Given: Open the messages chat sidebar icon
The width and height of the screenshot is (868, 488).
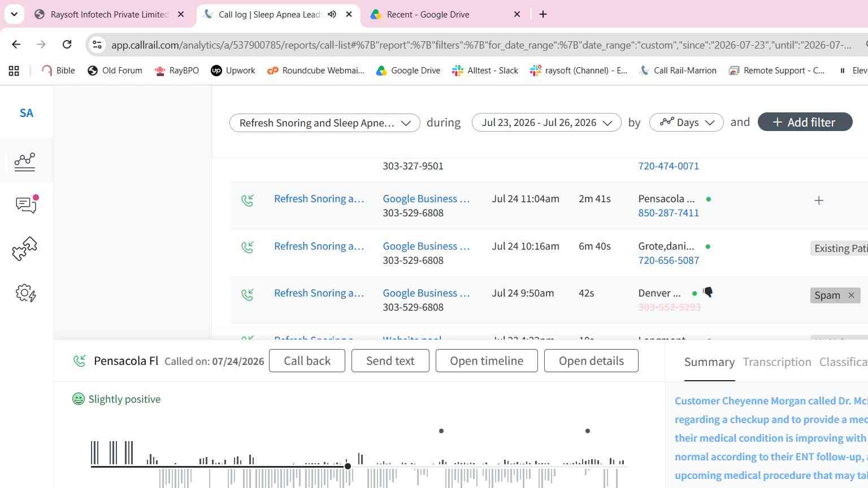Looking at the screenshot, I should pos(27,204).
